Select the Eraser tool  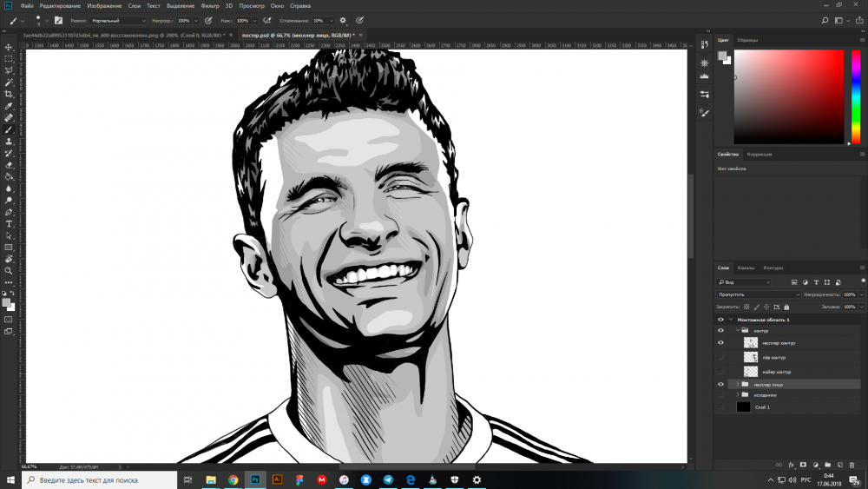point(9,165)
